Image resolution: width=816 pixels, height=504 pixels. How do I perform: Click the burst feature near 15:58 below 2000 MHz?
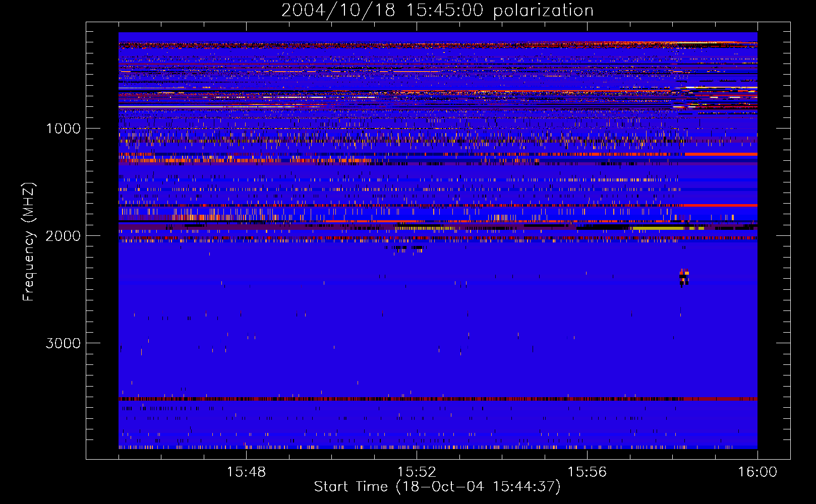pyautogui.click(x=684, y=278)
